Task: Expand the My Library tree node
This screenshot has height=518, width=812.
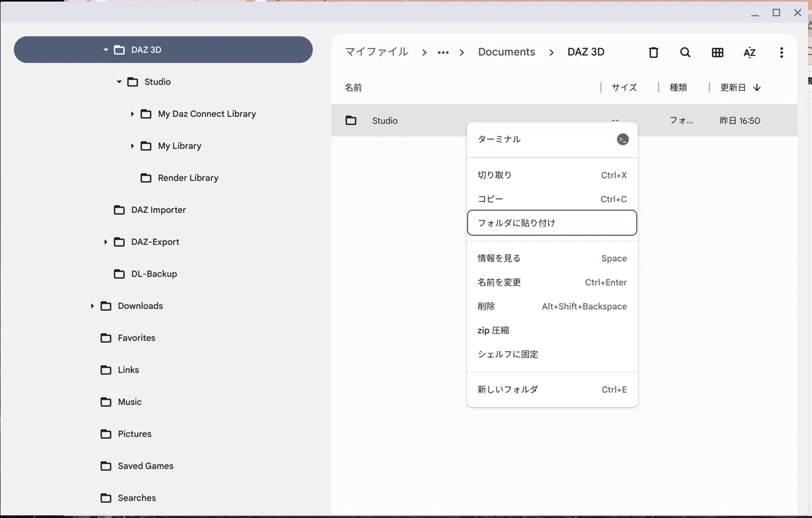Action: click(x=133, y=146)
